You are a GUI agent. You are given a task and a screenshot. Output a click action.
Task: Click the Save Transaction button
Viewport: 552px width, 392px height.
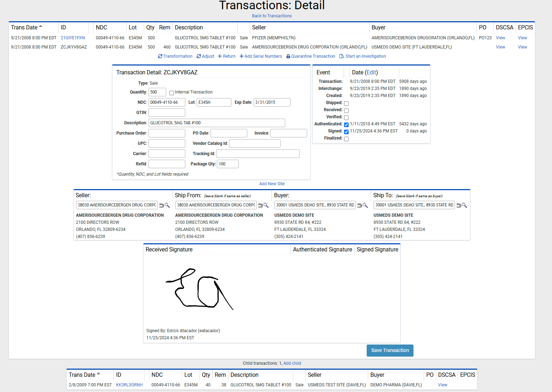click(390, 350)
